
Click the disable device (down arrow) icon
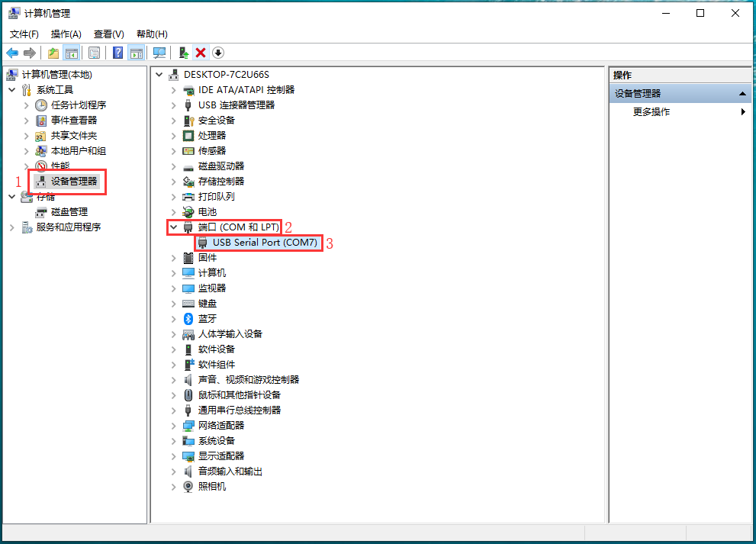(219, 52)
